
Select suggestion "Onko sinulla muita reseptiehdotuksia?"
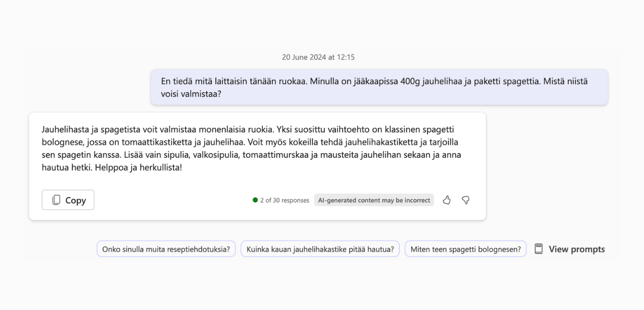tap(166, 249)
